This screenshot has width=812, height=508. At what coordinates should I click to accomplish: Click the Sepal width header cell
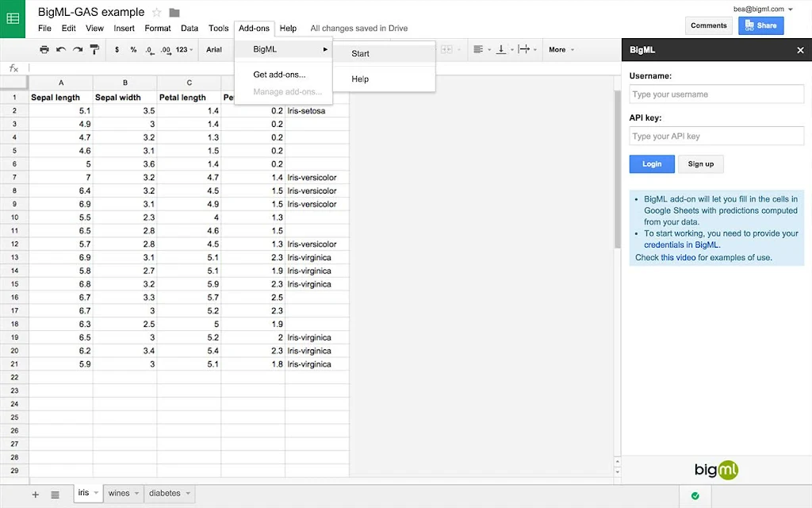coord(125,98)
